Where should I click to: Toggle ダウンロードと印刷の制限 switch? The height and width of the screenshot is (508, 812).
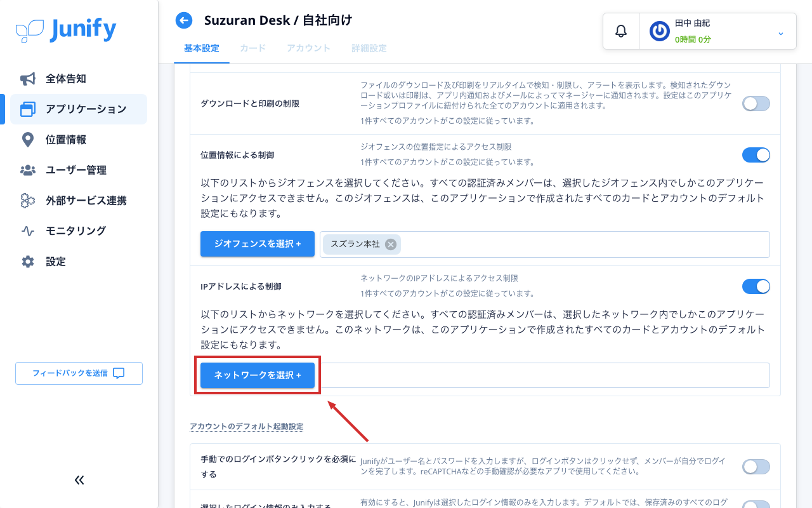[756, 104]
